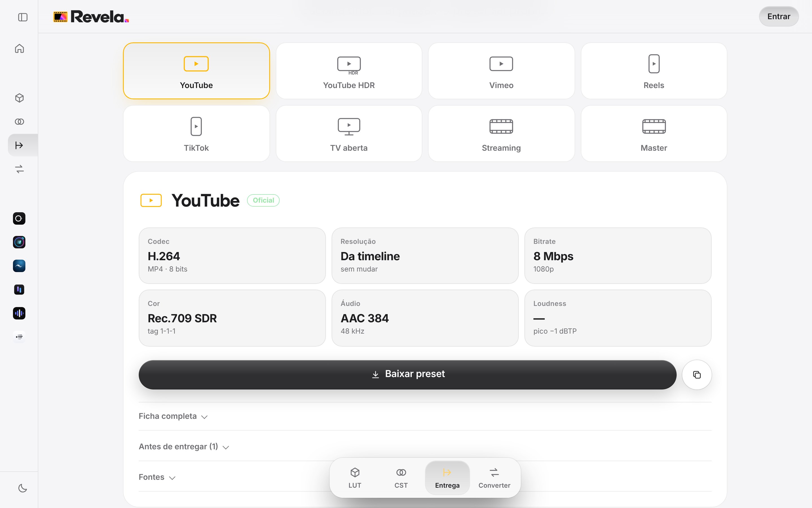Open the LUT cube icon in sidebar
The height and width of the screenshot is (508, 812).
coord(19,98)
